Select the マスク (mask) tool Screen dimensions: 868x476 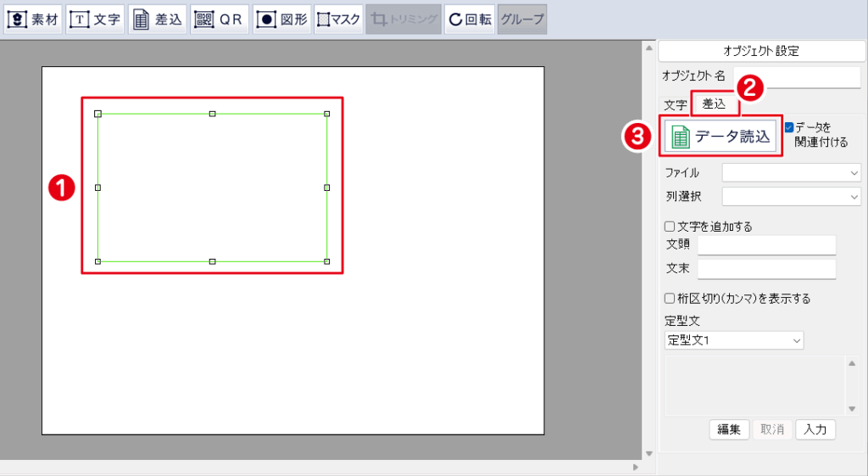[339, 19]
